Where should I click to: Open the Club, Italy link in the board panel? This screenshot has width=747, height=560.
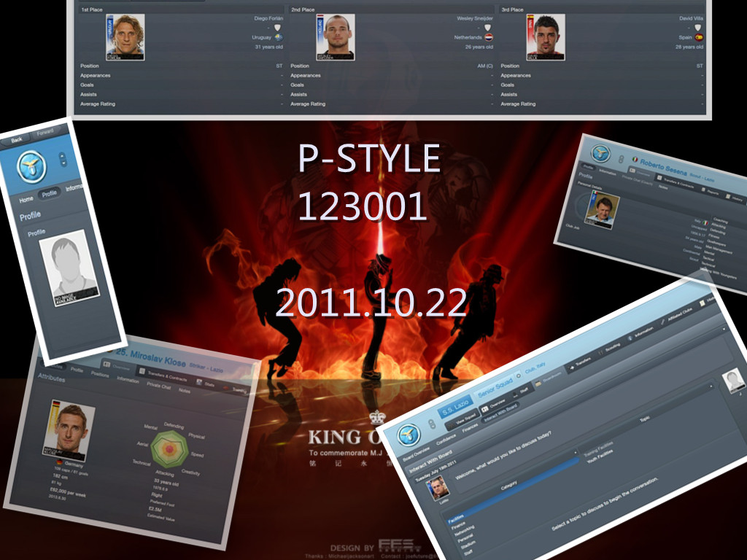point(535,368)
